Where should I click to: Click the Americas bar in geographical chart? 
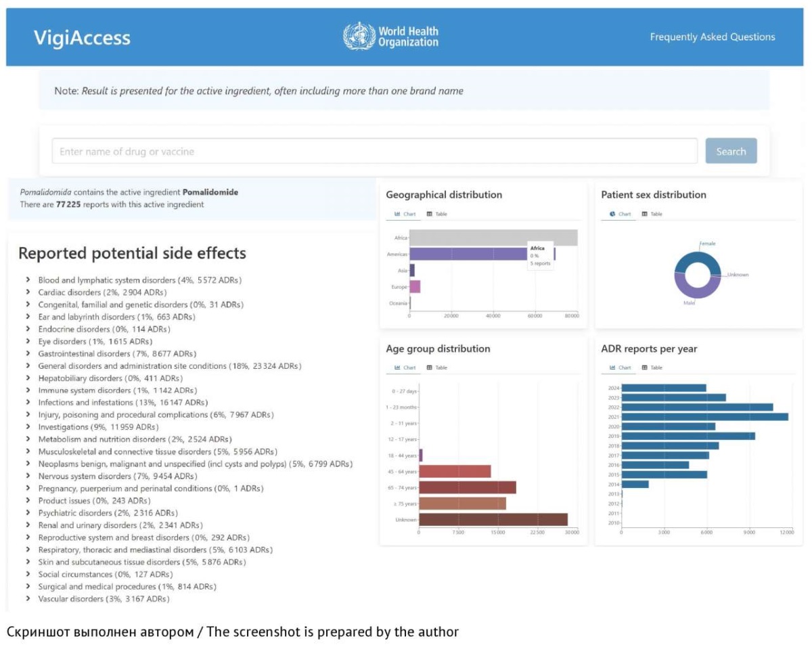pyautogui.click(x=482, y=254)
